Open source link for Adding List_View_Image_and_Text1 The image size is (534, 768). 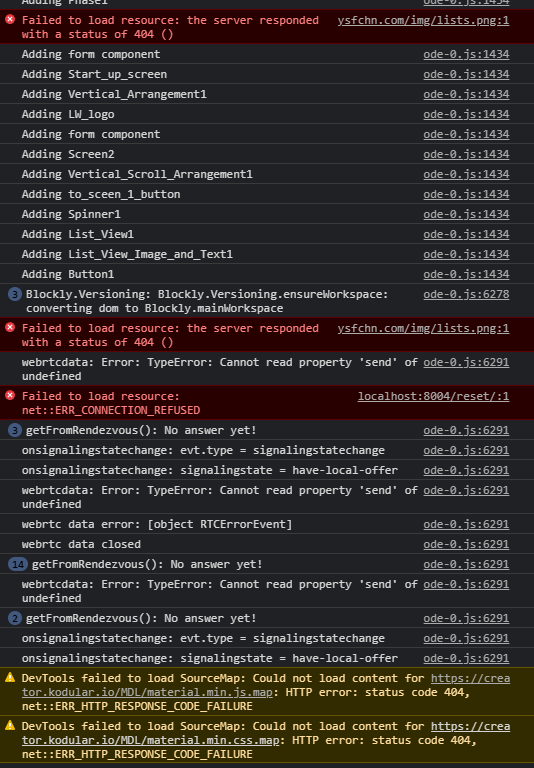(x=466, y=254)
